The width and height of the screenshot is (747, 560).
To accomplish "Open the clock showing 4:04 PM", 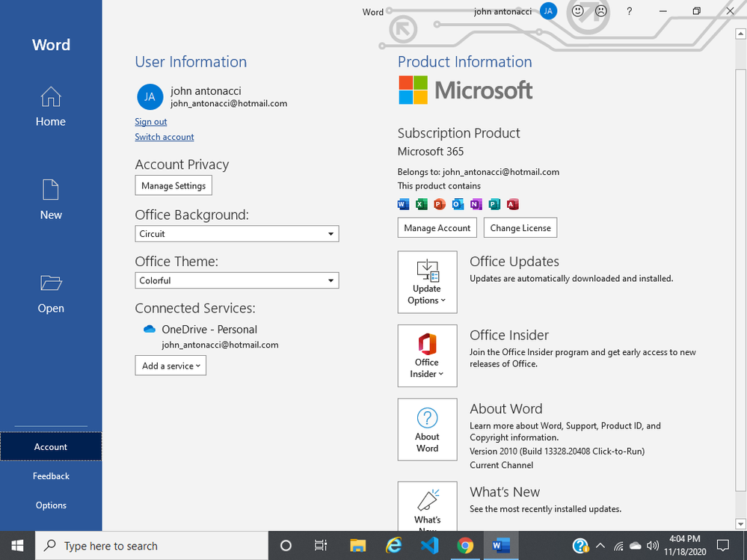I will coord(685,546).
